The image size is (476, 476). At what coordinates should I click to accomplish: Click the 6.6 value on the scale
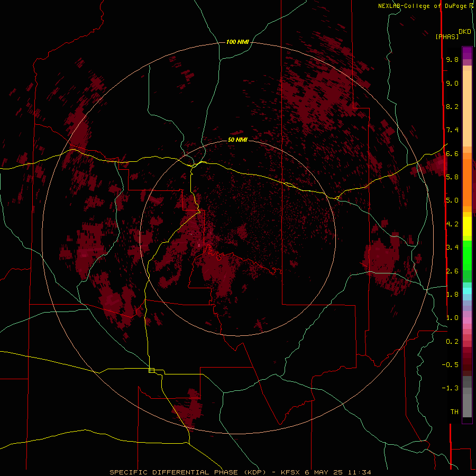click(452, 153)
